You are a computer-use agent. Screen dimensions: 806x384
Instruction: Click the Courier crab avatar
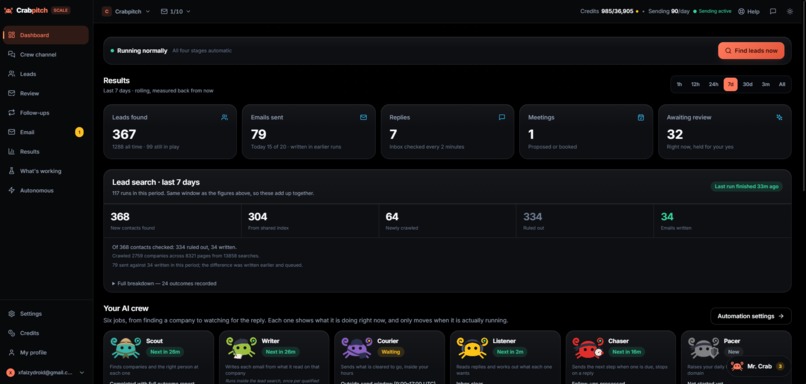pos(356,348)
